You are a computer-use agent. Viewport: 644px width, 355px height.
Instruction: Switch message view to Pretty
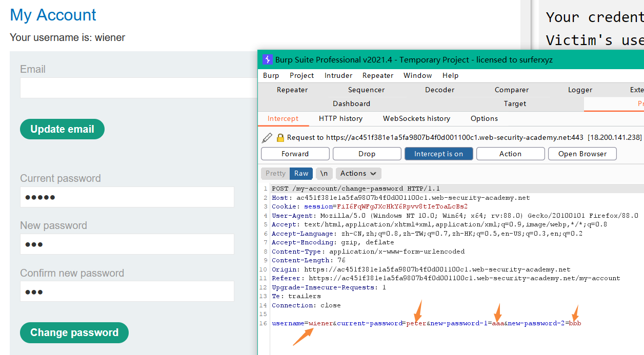point(275,173)
